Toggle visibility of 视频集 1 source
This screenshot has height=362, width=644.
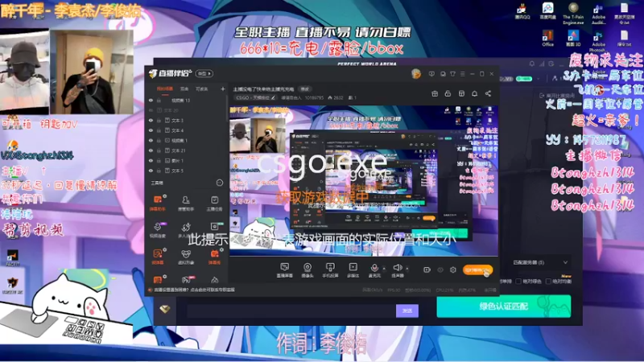pos(151,140)
